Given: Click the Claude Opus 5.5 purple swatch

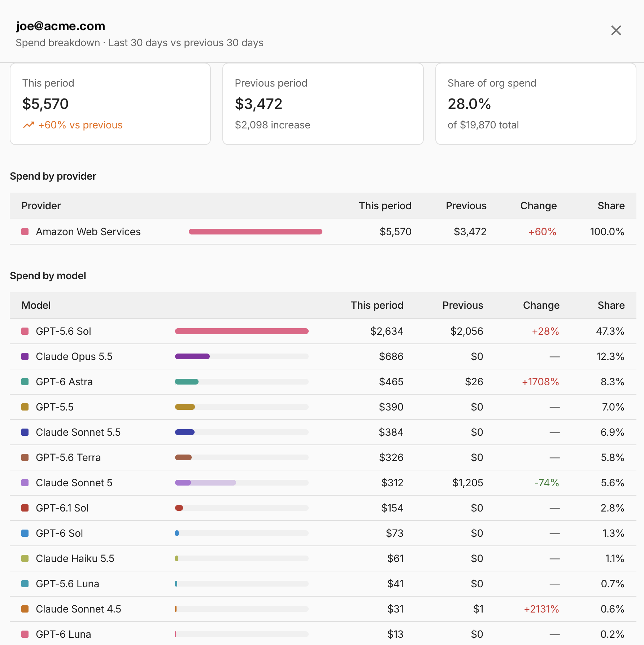Looking at the screenshot, I should (25, 356).
